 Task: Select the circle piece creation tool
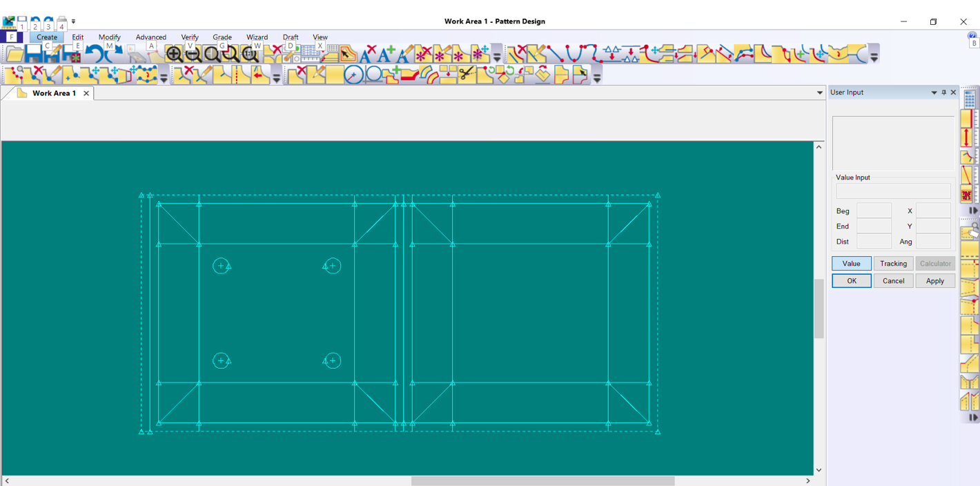[x=354, y=75]
